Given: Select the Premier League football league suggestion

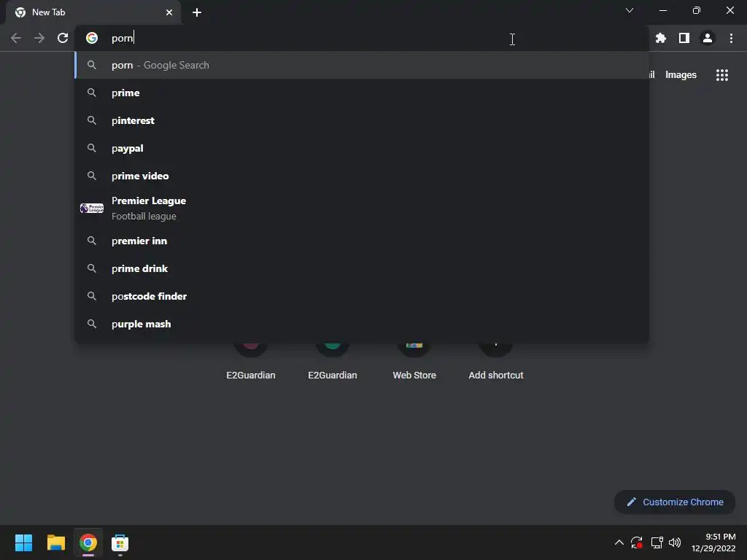Looking at the screenshot, I should [362, 208].
